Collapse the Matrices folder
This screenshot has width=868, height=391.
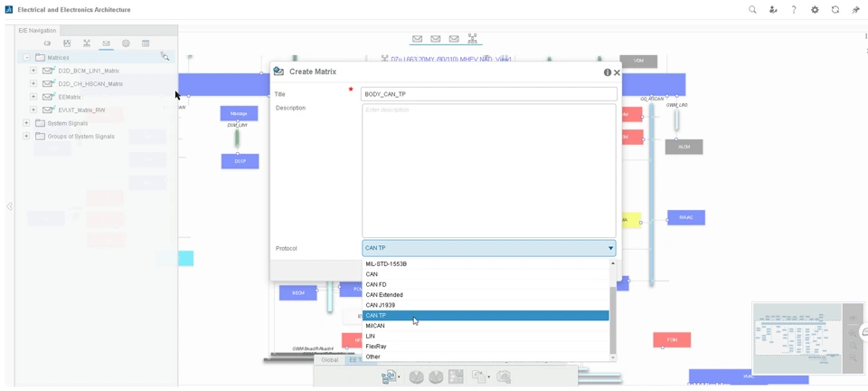tap(26, 57)
